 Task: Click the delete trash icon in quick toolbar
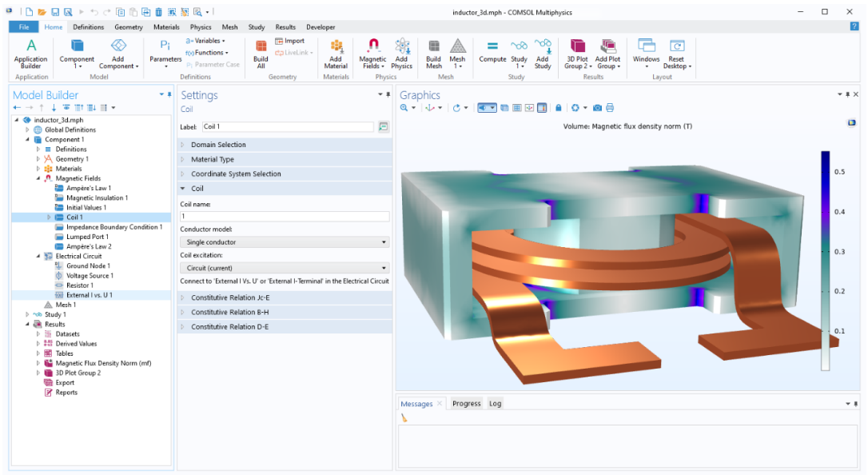point(159,12)
